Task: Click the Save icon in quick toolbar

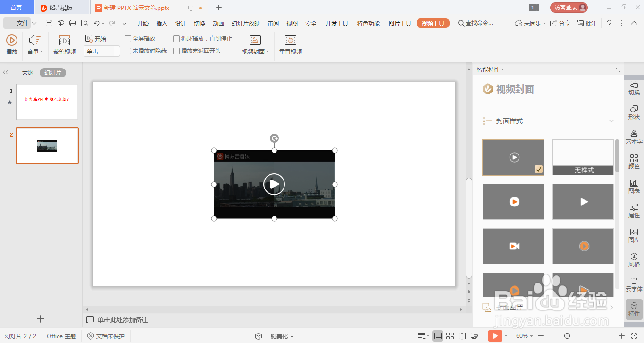Action: (49, 23)
